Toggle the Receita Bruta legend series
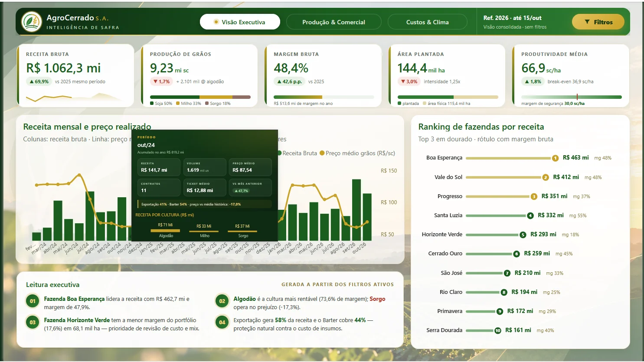The image size is (644, 362). click(297, 153)
